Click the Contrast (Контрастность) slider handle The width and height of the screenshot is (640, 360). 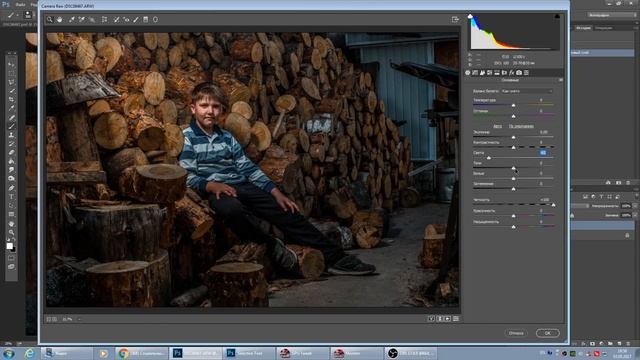(x=513, y=147)
